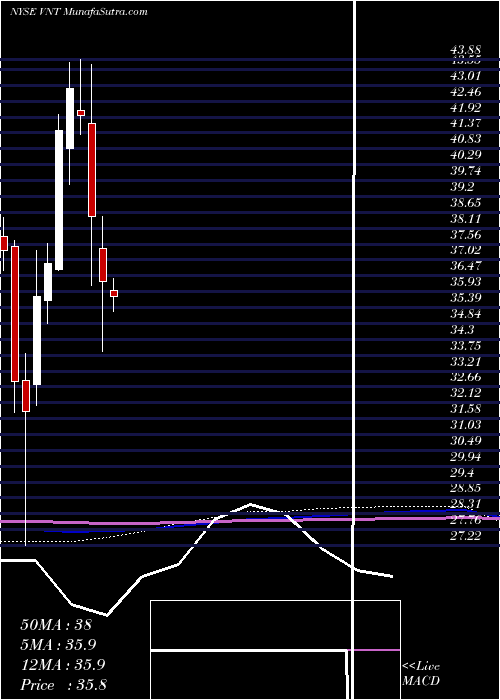
Task: Click the 40.83 price level label
Action: pos(466,139)
